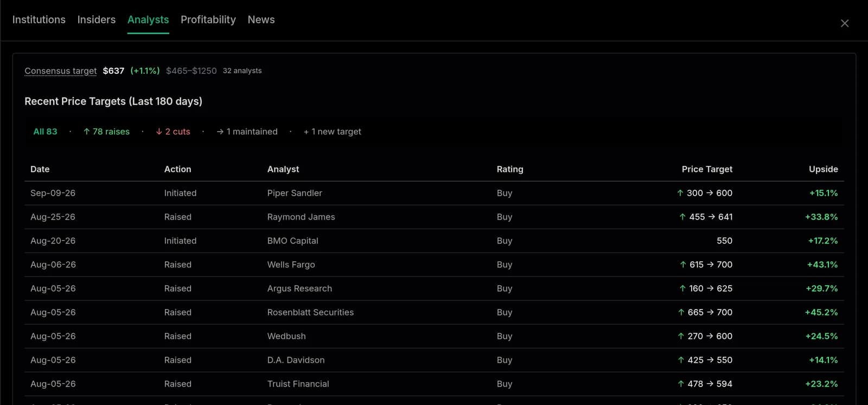Select the Piper Sandler analyst cell

point(295,193)
